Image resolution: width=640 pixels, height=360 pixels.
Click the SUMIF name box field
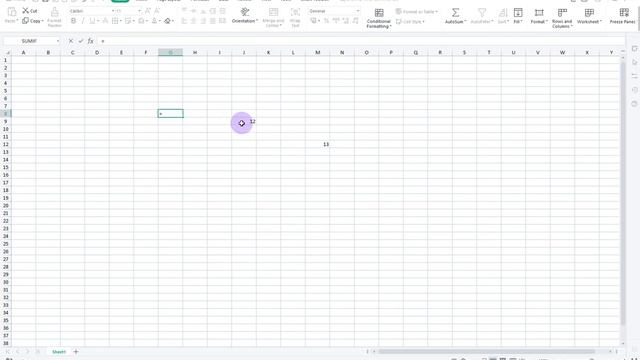click(29, 41)
